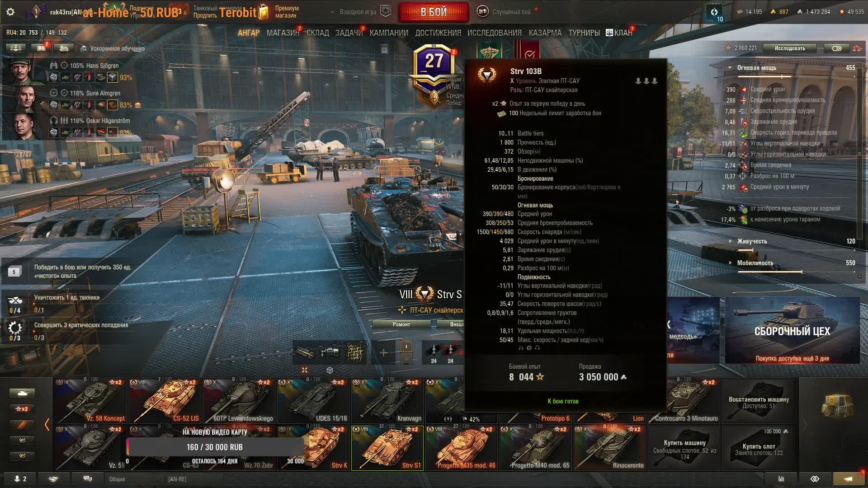Open the session statistics bar-chart icon
The image size is (868, 488).
781,479
